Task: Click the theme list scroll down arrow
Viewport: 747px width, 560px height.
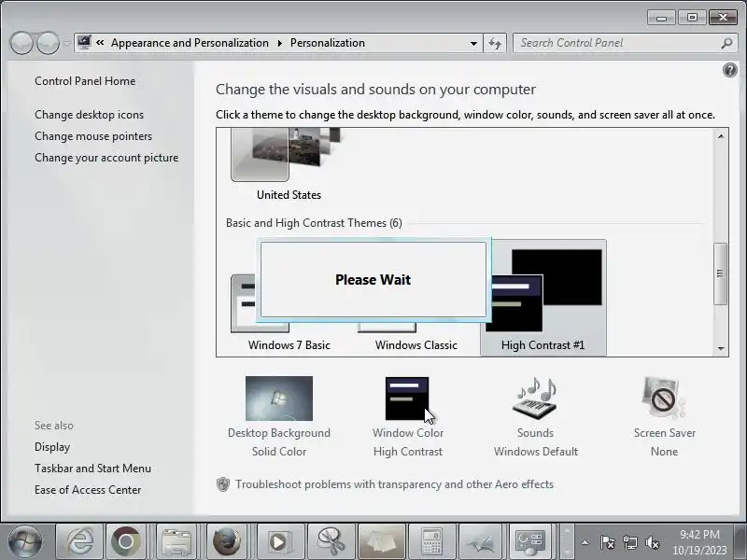Action: (x=720, y=348)
